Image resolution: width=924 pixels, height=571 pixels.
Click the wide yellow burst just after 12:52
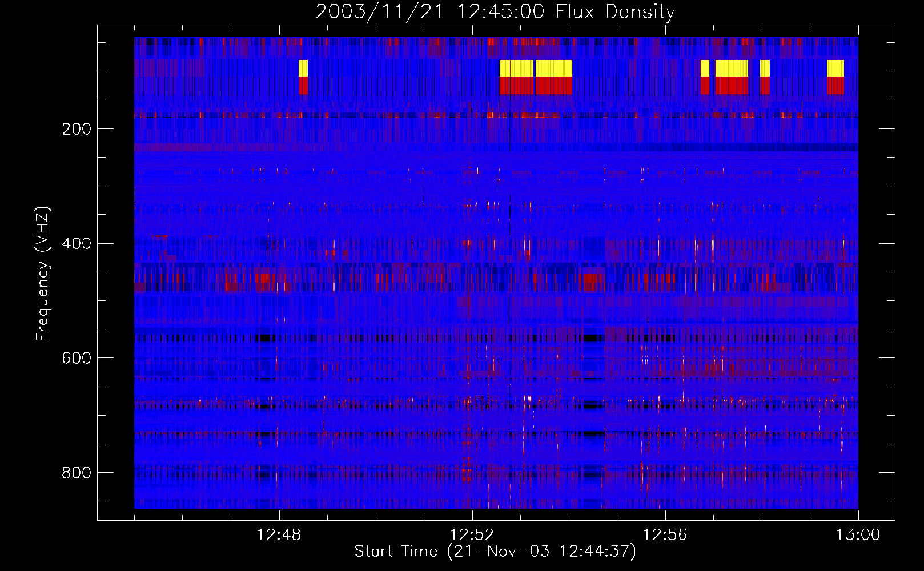click(x=536, y=69)
